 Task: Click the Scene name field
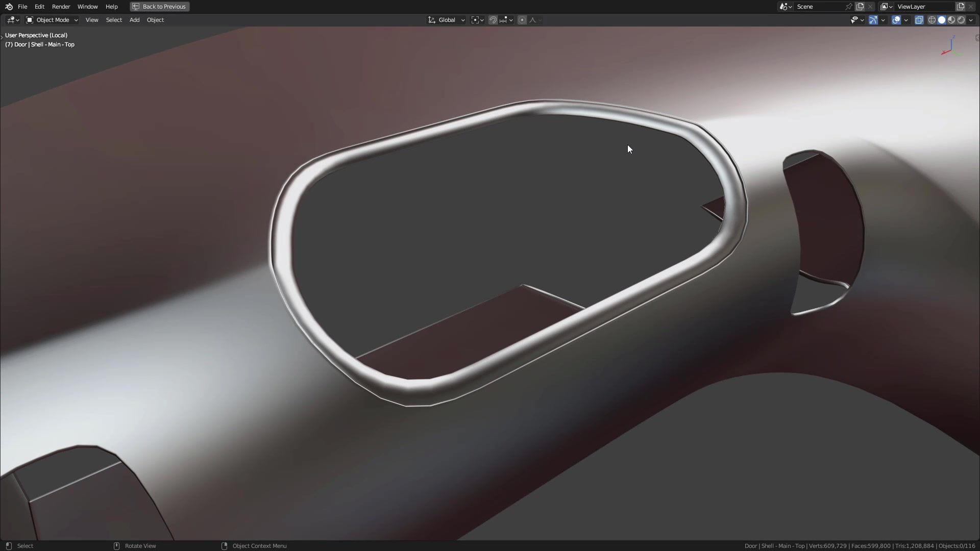pyautogui.click(x=818, y=7)
